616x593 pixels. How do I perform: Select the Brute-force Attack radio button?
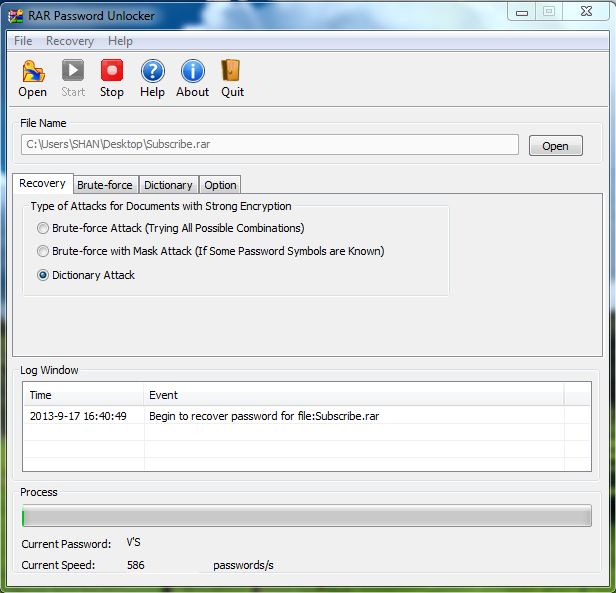click(x=43, y=228)
